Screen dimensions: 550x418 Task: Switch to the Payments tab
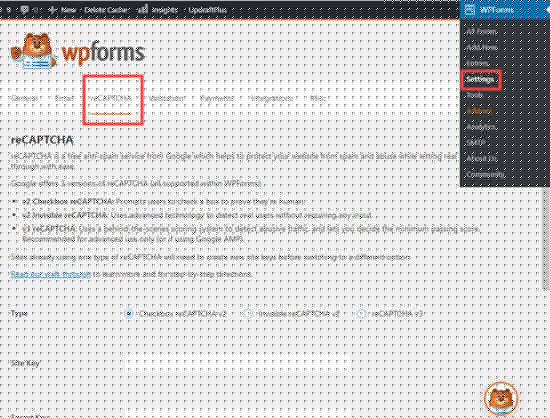[217, 98]
